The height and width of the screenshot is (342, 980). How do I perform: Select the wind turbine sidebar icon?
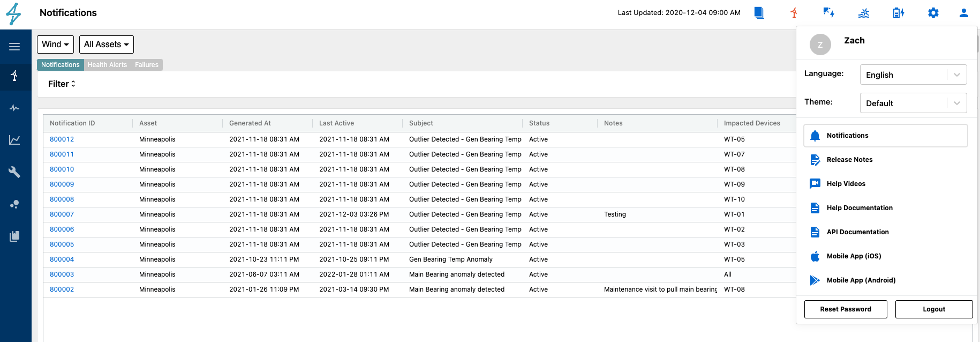coord(14,76)
